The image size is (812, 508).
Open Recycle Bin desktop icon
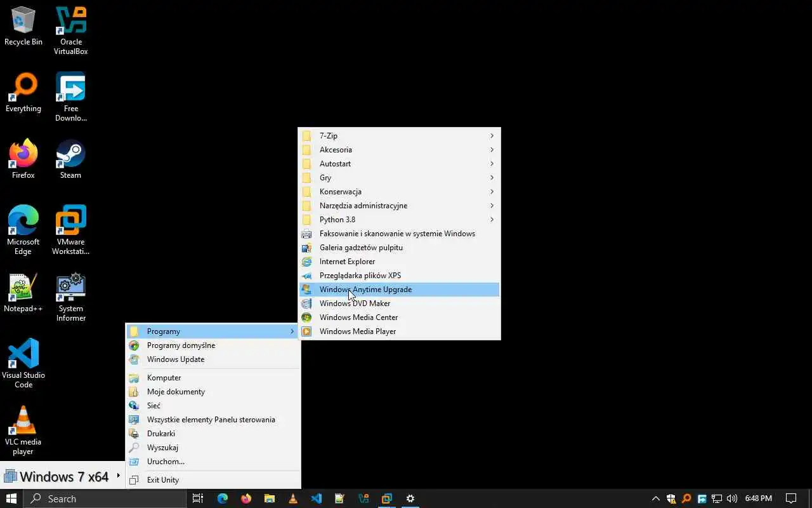coord(23,27)
